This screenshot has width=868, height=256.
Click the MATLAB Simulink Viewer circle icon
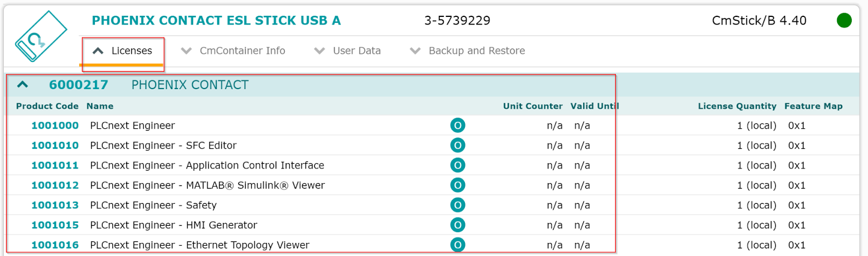458,185
